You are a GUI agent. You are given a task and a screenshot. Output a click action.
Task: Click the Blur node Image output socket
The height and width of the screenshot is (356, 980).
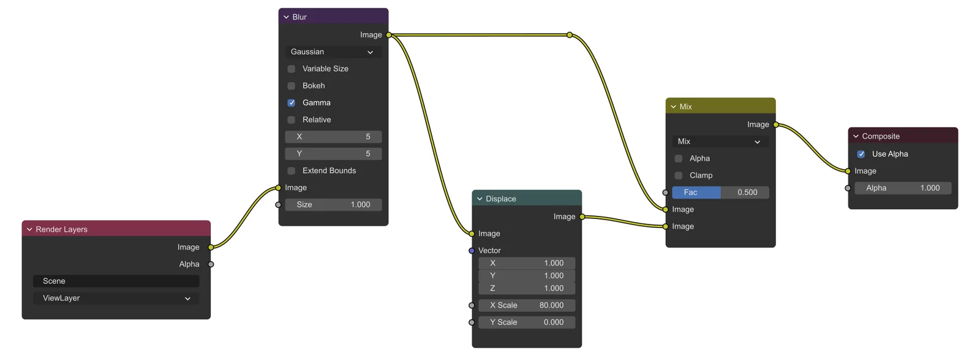tap(389, 35)
